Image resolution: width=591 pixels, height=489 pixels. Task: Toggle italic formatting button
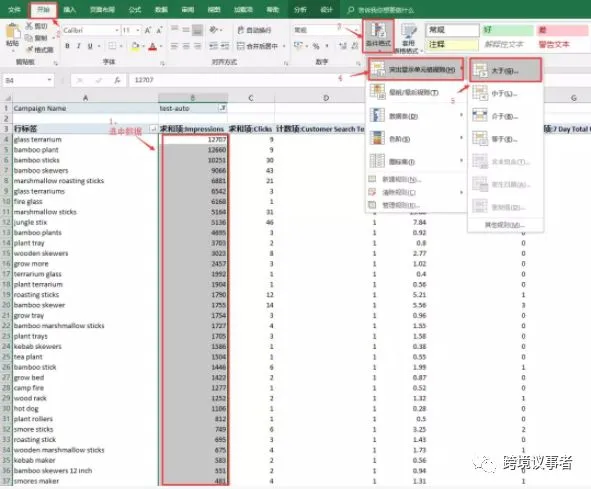78,46
